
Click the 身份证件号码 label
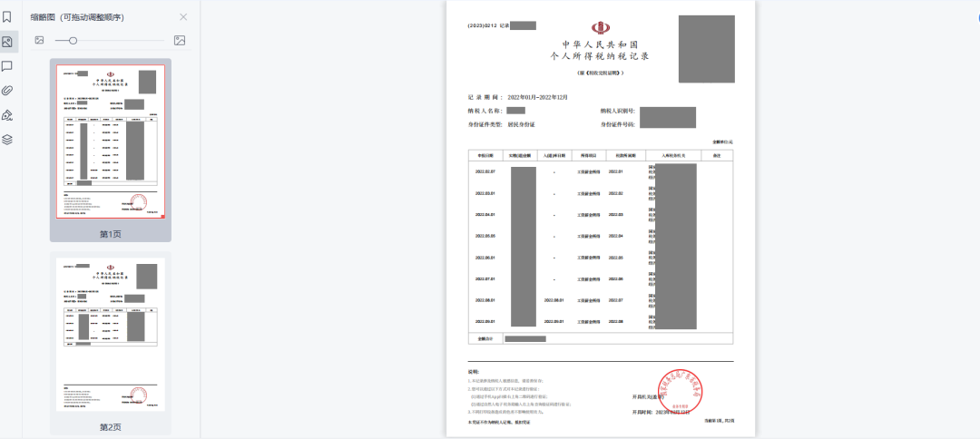(618, 125)
